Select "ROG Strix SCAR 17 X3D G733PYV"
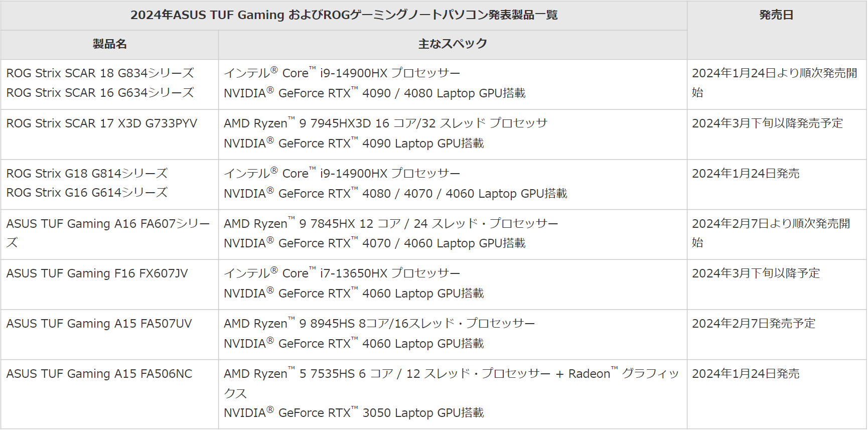868x430 pixels. point(102,123)
